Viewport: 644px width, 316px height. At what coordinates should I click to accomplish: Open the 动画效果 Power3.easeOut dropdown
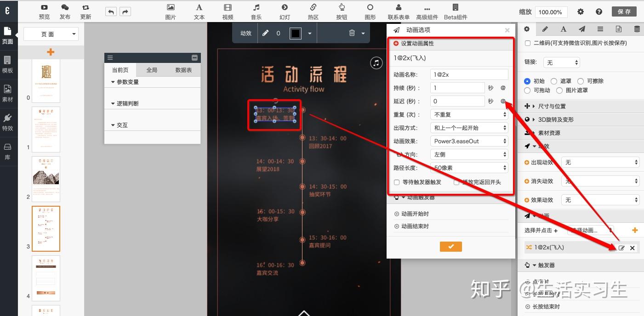coord(469,141)
